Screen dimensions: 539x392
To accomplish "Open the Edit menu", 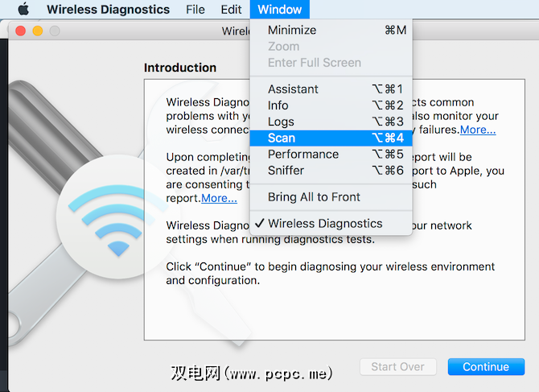I will (x=231, y=10).
